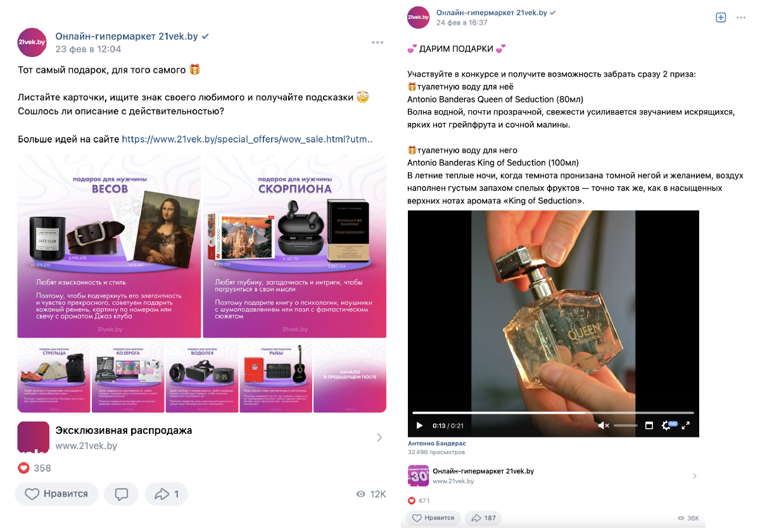Expand the Эксклюзивная распродажа link chevron

379,437
